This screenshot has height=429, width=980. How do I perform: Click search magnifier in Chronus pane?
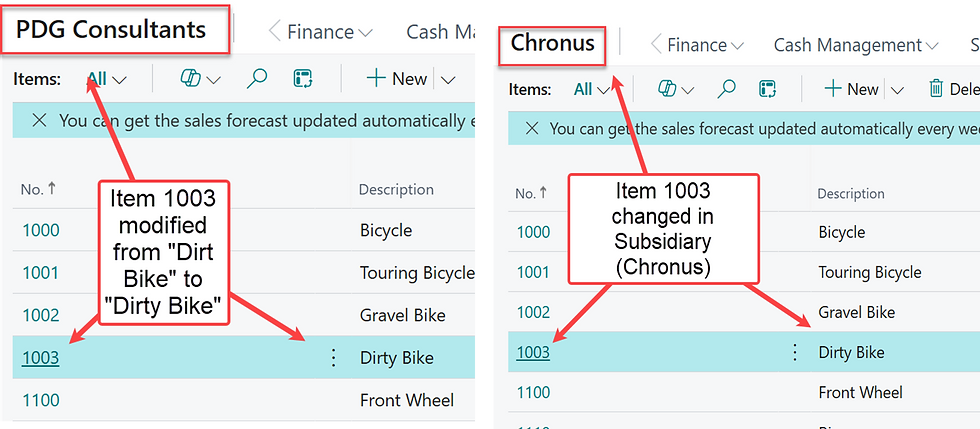coord(726,89)
